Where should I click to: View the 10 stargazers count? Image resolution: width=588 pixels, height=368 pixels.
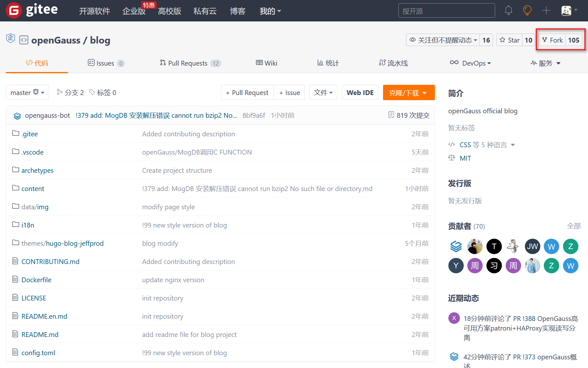528,40
